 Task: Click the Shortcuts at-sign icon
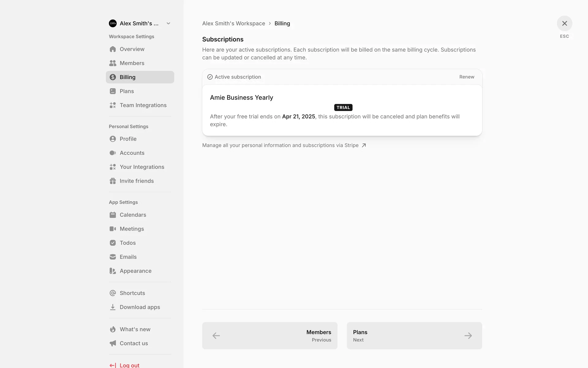(113, 293)
